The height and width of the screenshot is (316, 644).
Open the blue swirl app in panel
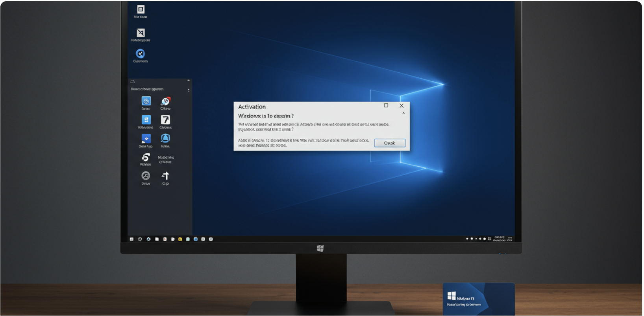(x=146, y=101)
